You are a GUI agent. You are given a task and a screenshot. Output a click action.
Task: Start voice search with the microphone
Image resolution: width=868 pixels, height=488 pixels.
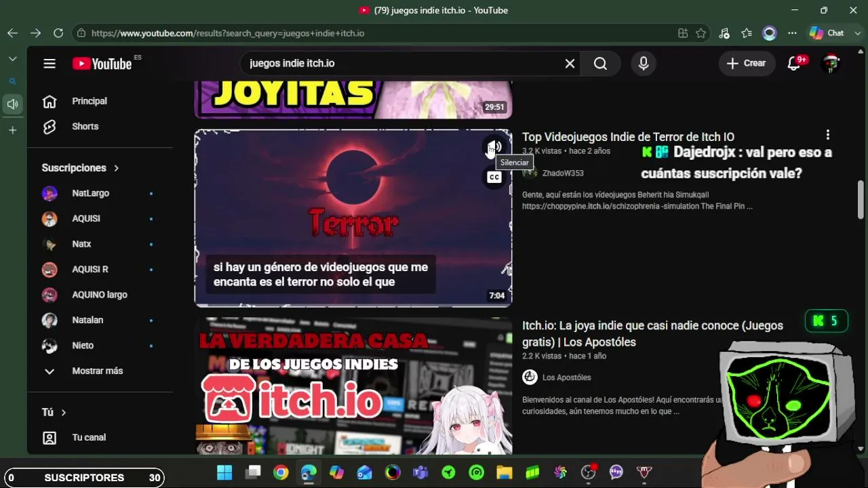[x=644, y=63]
